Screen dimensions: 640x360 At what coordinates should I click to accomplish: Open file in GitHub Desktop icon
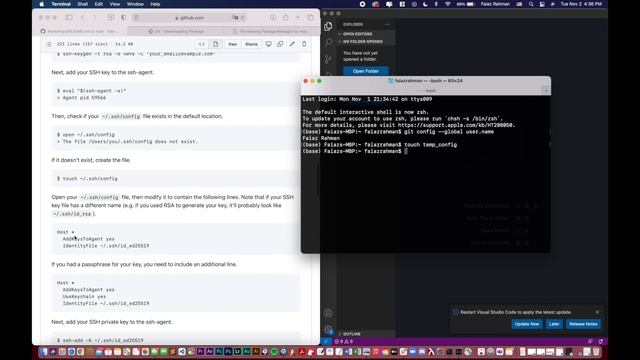click(269, 44)
